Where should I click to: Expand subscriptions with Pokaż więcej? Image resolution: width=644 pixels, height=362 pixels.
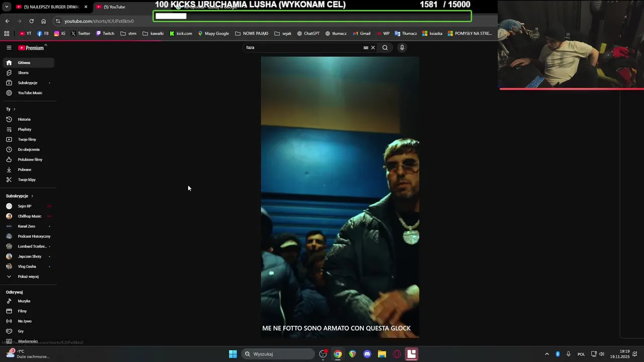tap(28, 277)
